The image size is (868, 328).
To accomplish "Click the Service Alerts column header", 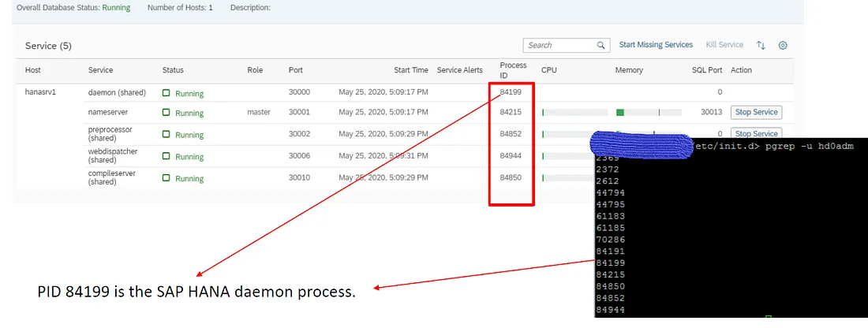I will [459, 70].
